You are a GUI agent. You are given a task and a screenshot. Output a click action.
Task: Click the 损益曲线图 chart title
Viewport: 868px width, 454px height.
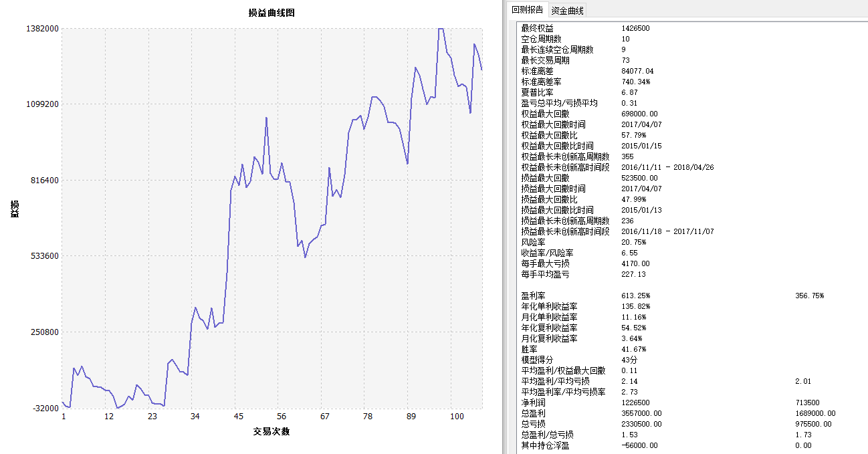271,13
